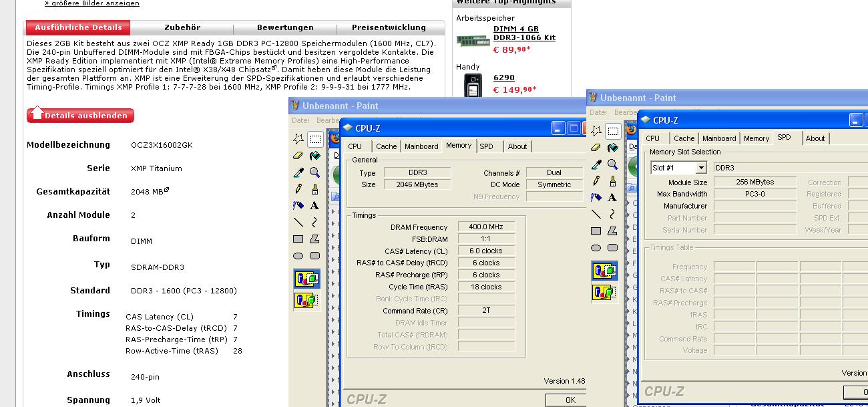The image size is (868, 407).
Task: Choose Magnifier tool in Paint beside CPU-Z SPD window
Action: coord(612,164)
